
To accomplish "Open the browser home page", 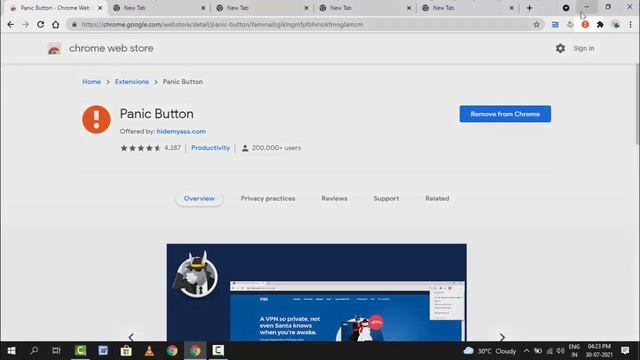I will (x=56, y=24).
